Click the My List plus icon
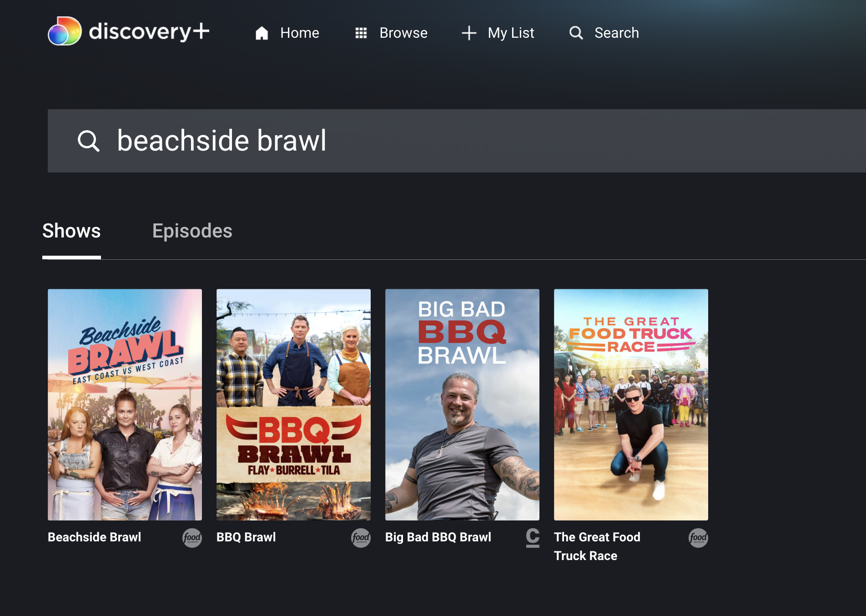 (469, 33)
